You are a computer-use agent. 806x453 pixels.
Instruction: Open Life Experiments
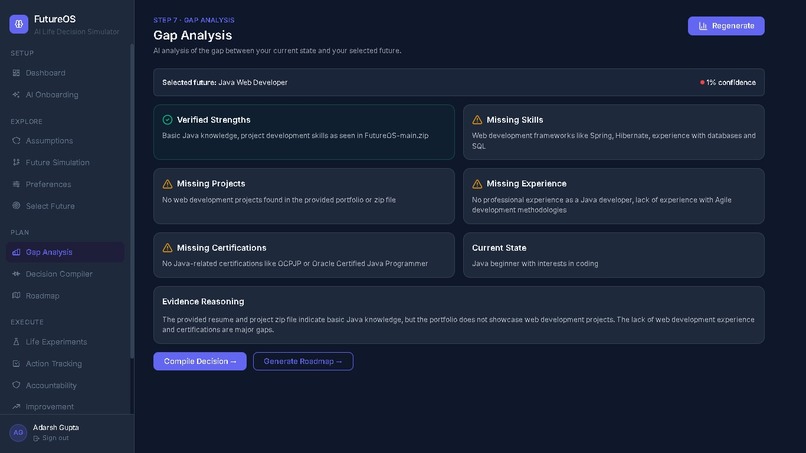click(65, 341)
